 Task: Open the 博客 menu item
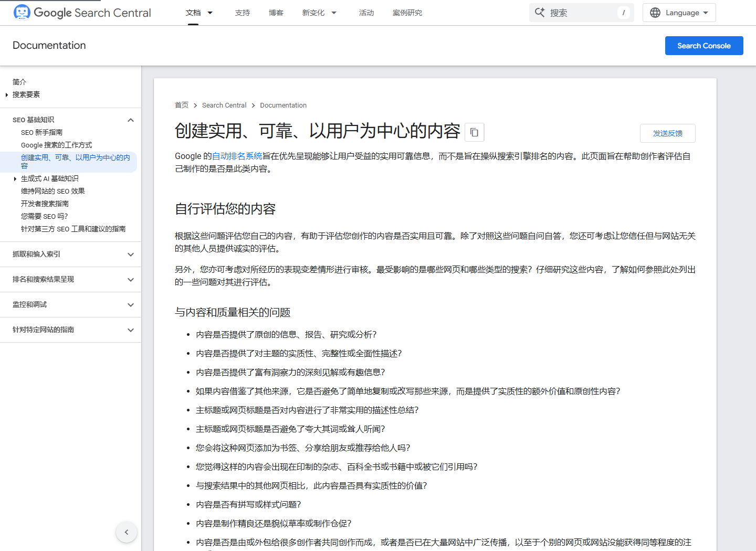276,13
